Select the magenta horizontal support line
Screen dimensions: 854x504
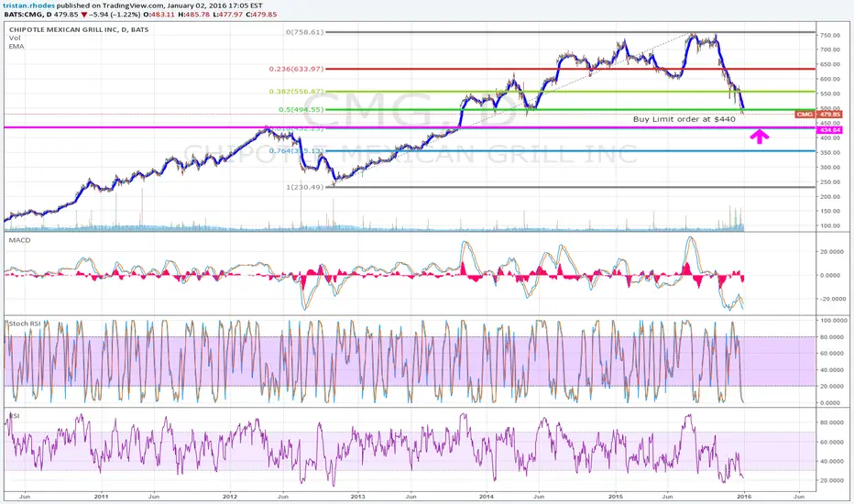(x=410, y=127)
